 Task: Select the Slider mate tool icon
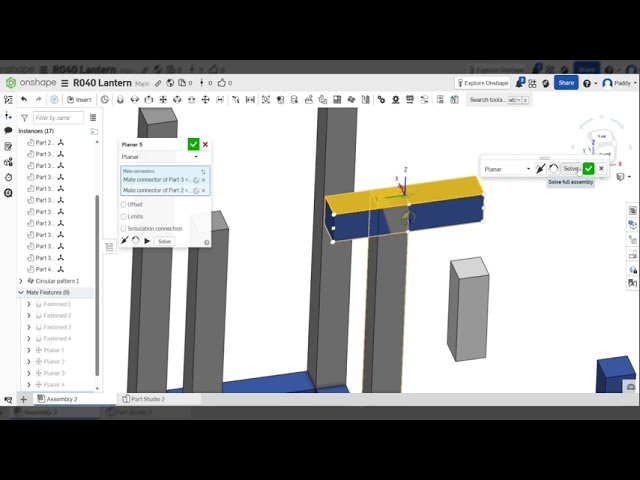click(x=149, y=100)
